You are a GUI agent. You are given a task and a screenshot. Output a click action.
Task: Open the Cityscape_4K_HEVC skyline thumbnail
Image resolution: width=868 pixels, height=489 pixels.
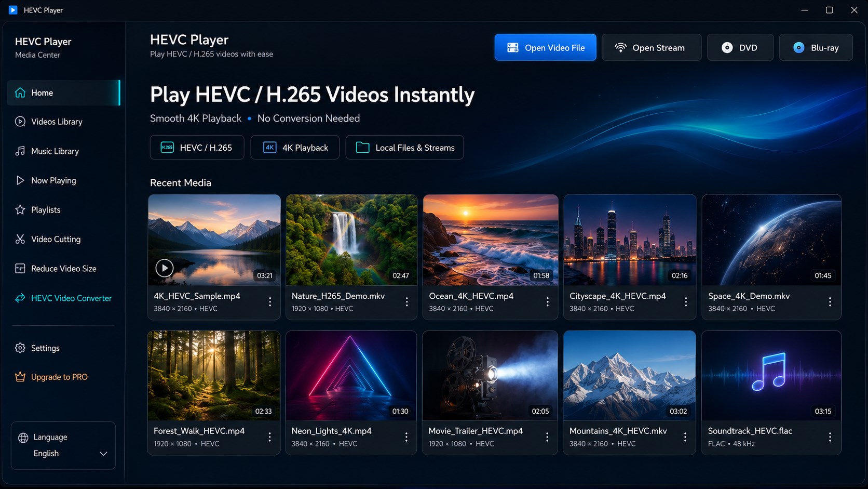click(630, 240)
